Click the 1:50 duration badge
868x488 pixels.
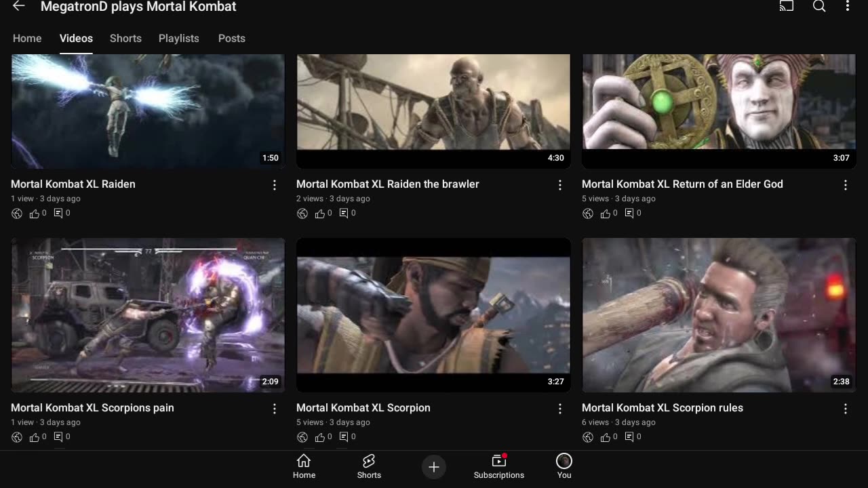(271, 158)
